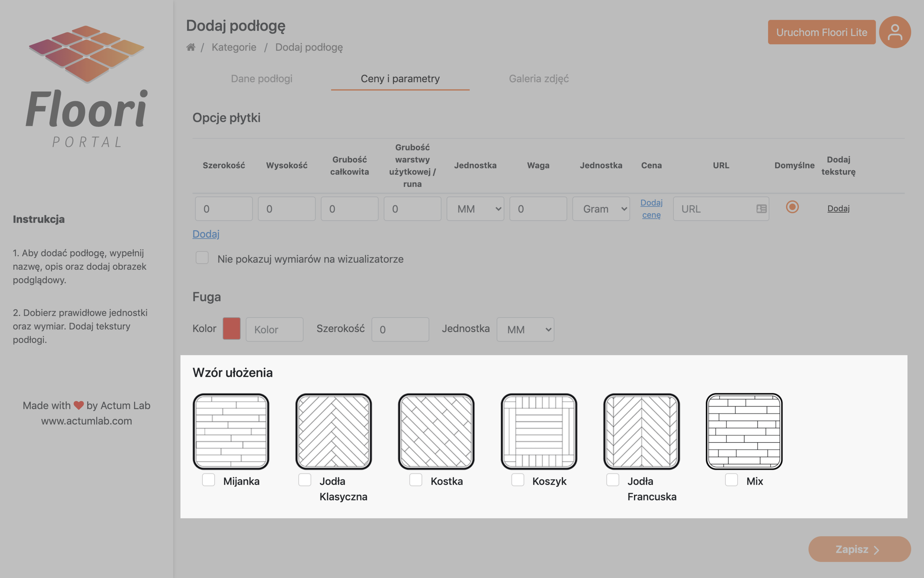The width and height of the screenshot is (924, 578).
Task: Check the Jodła Francuska checkbox
Action: [x=613, y=480]
